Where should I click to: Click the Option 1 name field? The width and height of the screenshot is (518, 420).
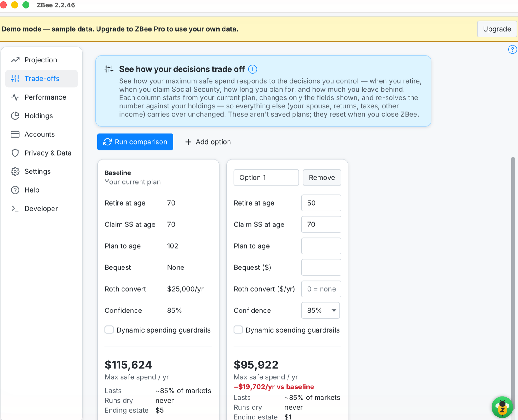coord(266,178)
